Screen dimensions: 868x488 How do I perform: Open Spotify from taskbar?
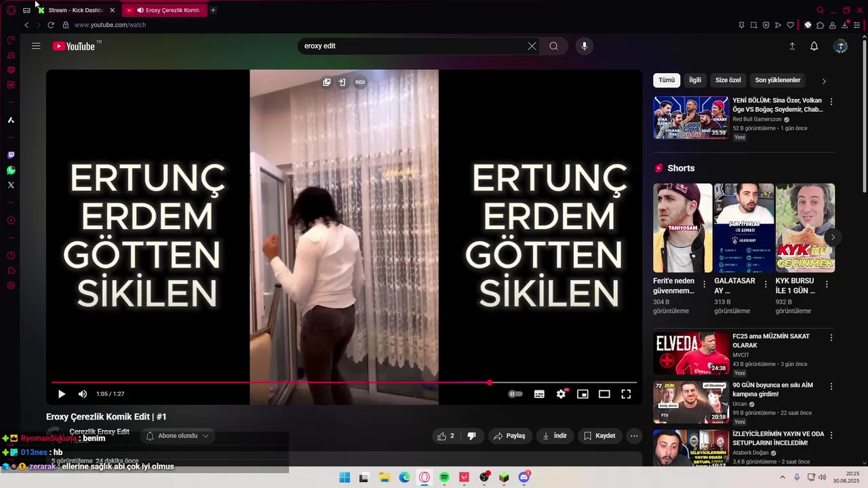pyautogui.click(x=444, y=478)
